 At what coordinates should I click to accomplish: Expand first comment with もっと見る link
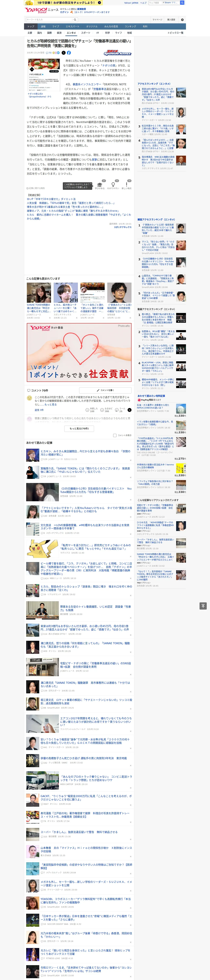tap(51, 404)
